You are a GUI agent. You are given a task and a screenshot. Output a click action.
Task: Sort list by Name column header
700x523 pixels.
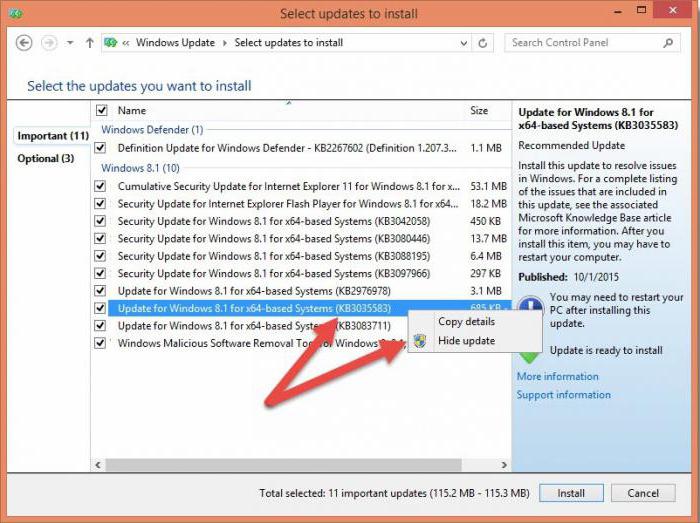(x=132, y=111)
